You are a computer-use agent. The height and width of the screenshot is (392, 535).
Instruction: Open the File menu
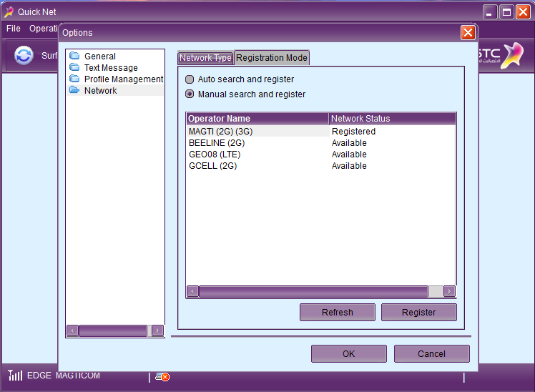[14, 29]
